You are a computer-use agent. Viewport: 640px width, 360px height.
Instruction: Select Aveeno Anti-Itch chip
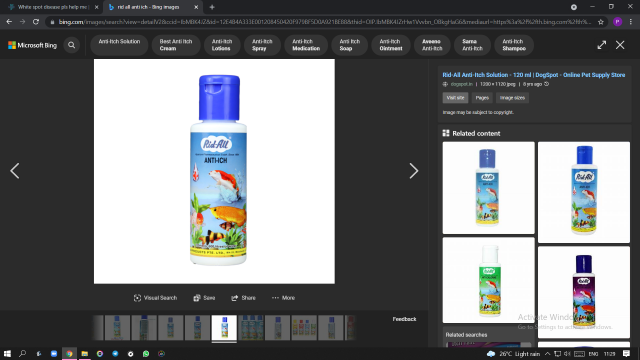[432, 44]
